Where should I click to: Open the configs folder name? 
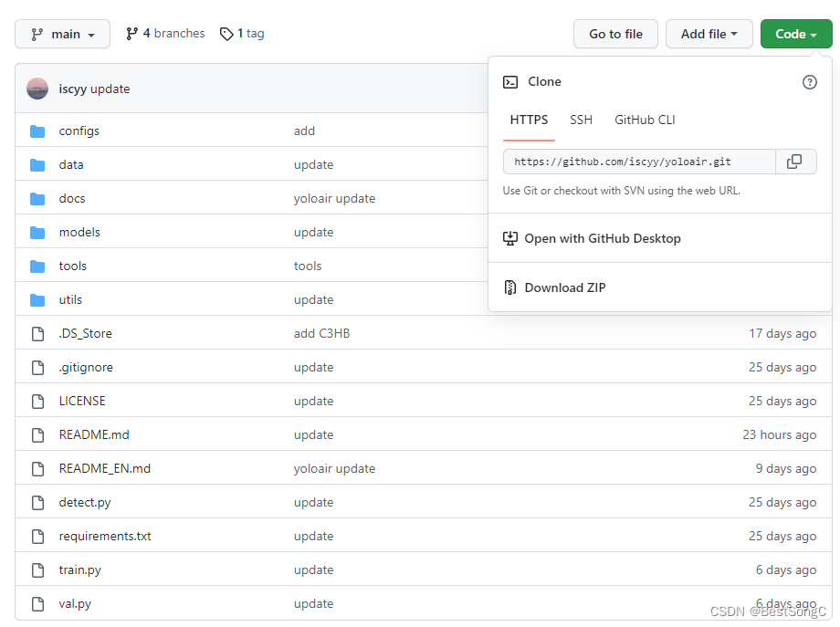pos(79,131)
